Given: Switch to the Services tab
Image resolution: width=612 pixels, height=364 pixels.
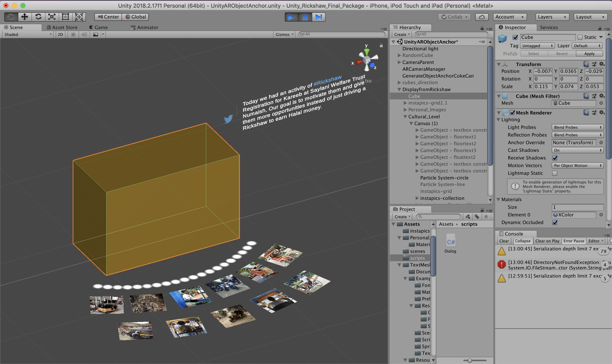Looking at the screenshot, I should [549, 27].
